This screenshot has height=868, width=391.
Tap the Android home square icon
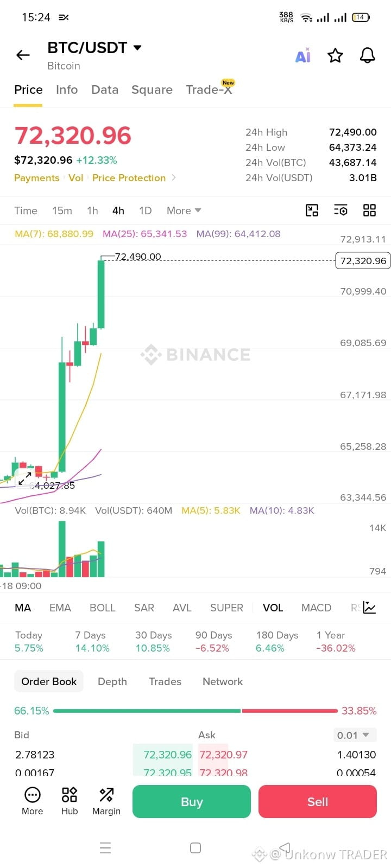click(x=195, y=848)
